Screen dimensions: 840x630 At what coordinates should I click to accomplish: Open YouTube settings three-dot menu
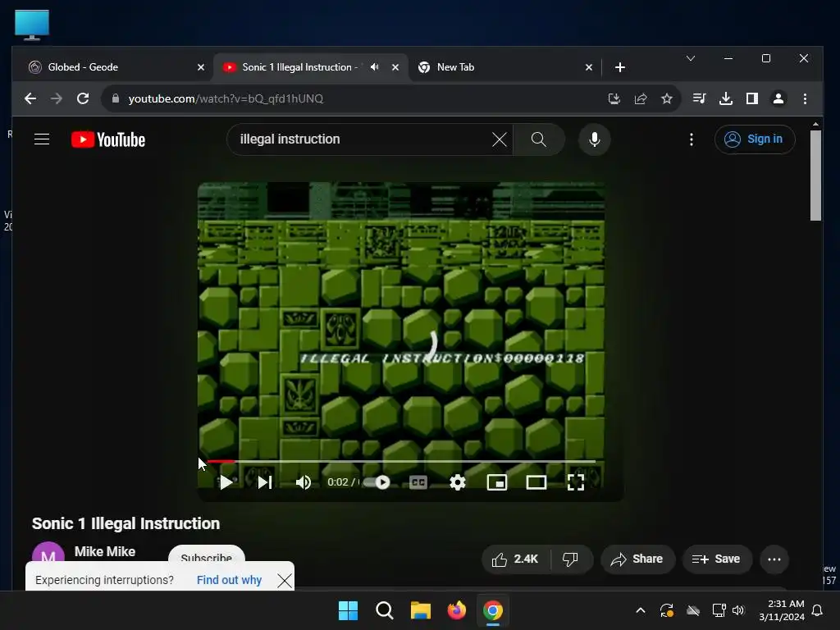(x=692, y=139)
